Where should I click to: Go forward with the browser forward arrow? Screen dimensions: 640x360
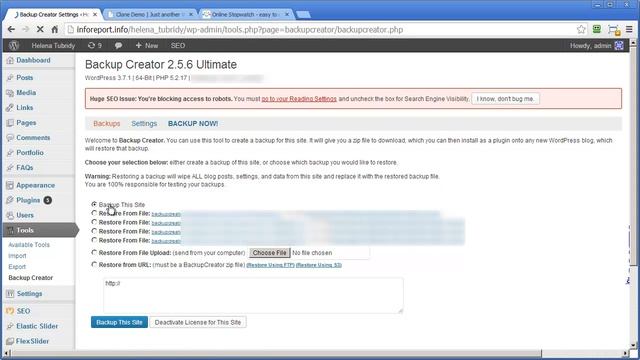25,29
